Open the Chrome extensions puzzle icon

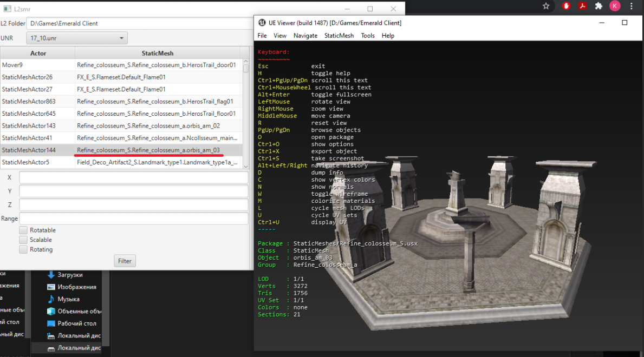(x=599, y=6)
